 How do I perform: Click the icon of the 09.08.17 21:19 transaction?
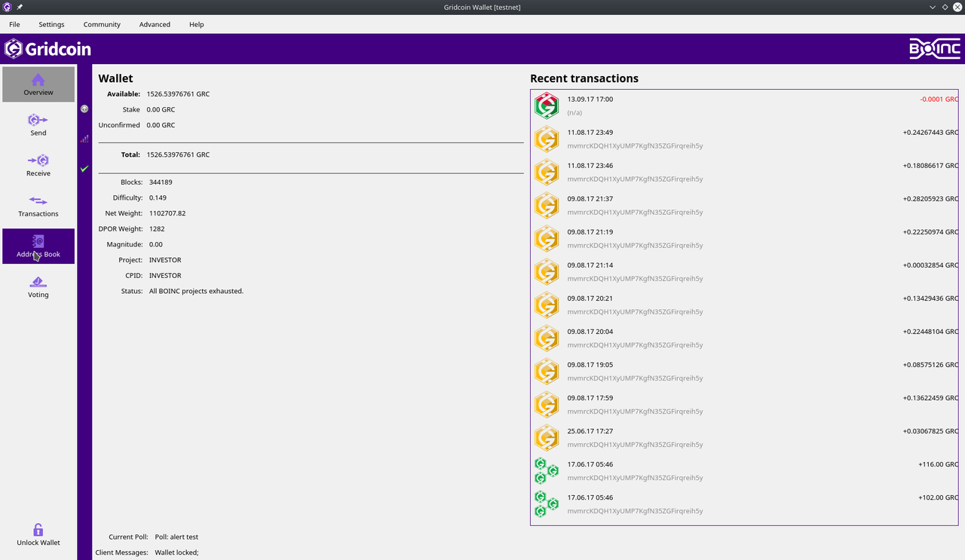547,238
